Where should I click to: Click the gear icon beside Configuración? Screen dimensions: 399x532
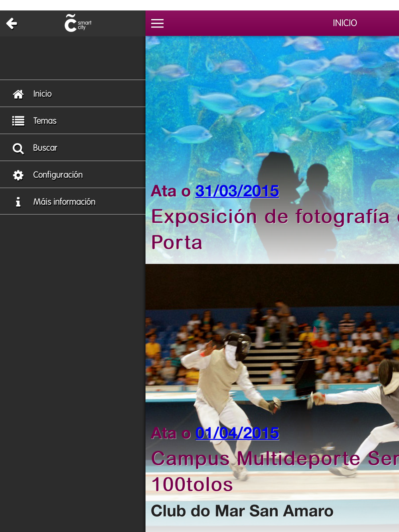tap(18, 175)
